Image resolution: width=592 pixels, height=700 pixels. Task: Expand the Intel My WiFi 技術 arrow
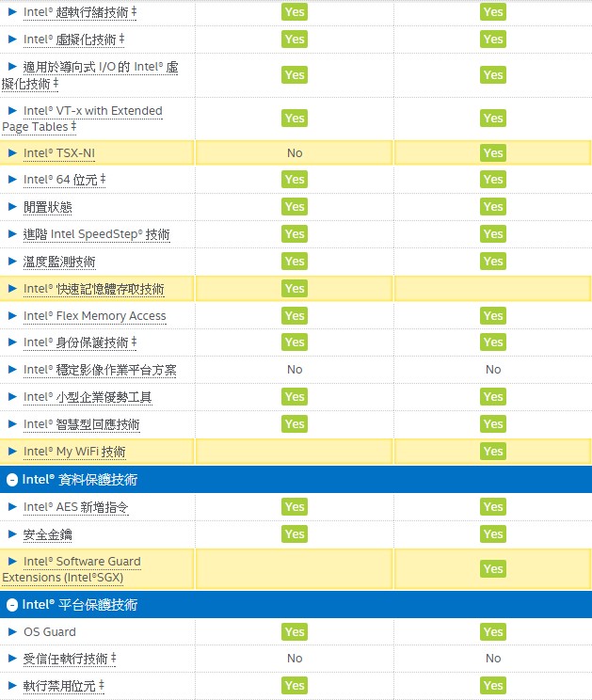pyautogui.click(x=12, y=452)
